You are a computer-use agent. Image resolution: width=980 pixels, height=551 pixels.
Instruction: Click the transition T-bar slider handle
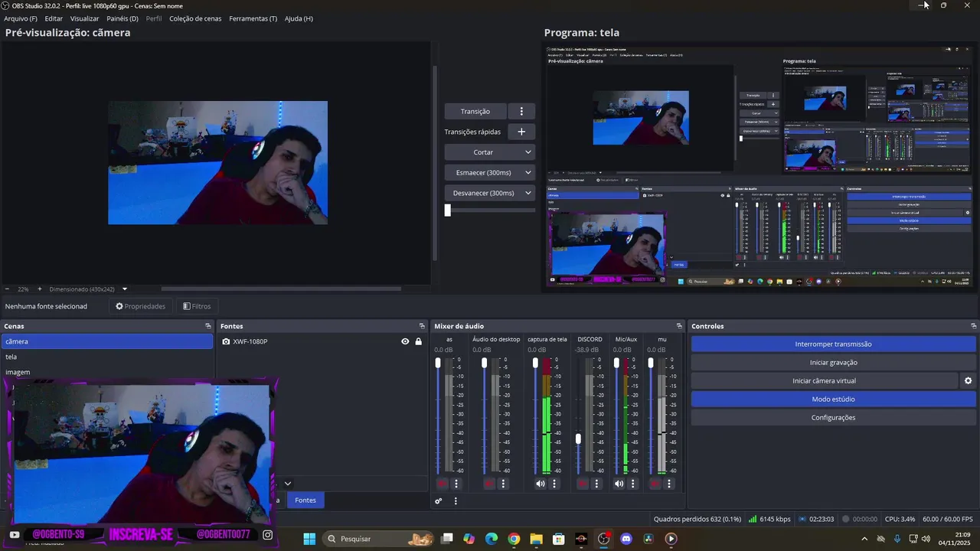point(448,210)
